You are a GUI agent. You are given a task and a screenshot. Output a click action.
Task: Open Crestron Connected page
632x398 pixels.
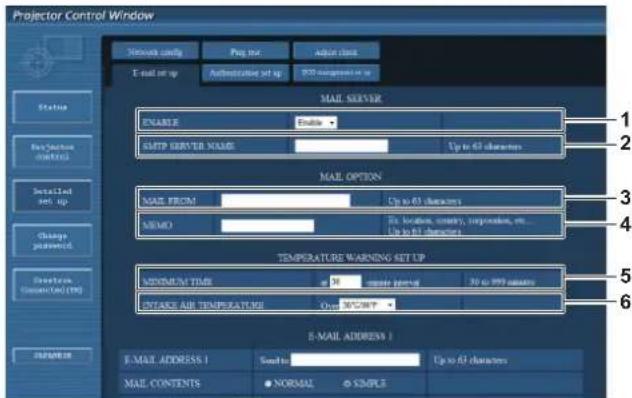click(52, 285)
